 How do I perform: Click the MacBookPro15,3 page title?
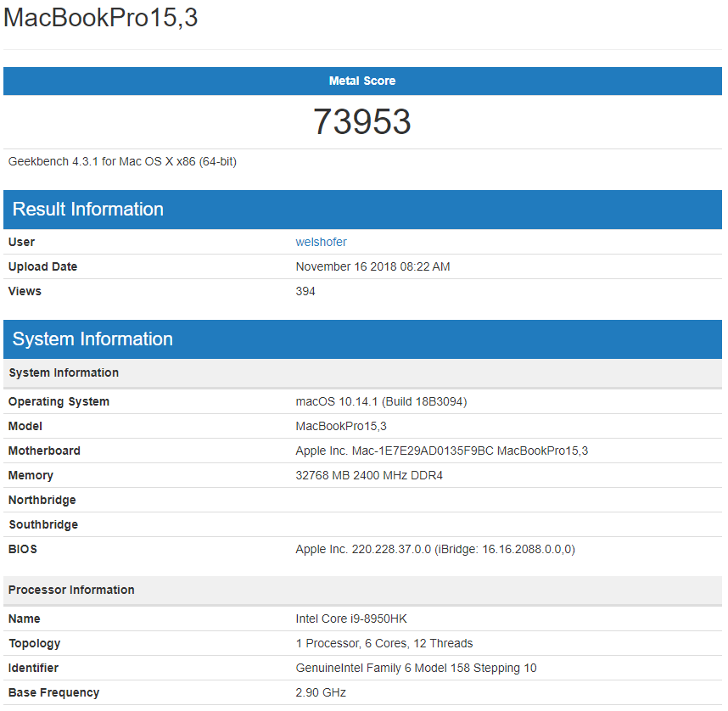click(x=101, y=18)
